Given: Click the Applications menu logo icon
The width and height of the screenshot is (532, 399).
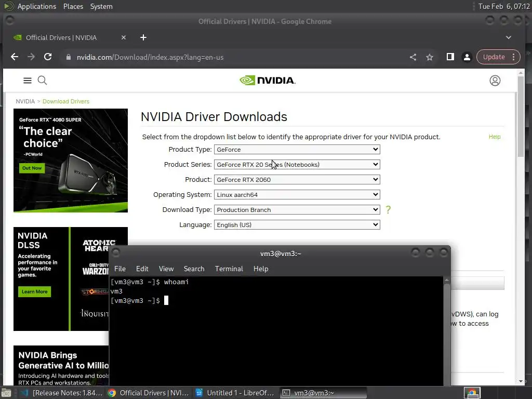Looking at the screenshot, I should [8, 6].
